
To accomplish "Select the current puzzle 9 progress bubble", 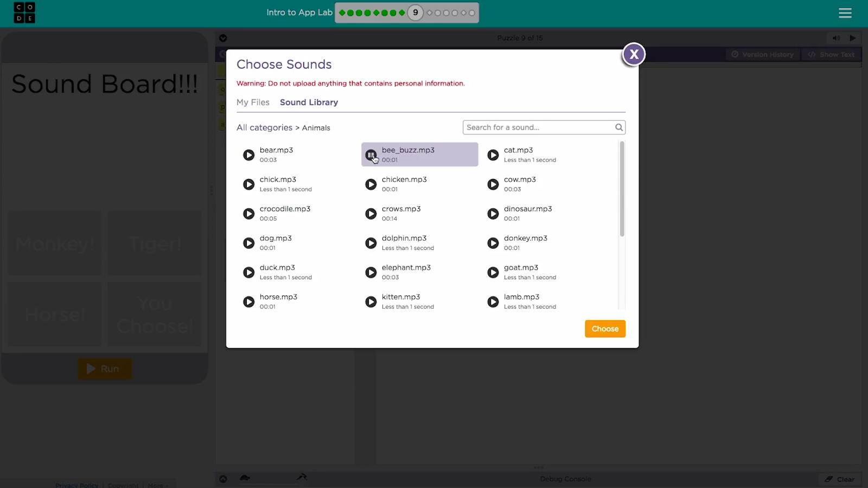I will tap(415, 13).
